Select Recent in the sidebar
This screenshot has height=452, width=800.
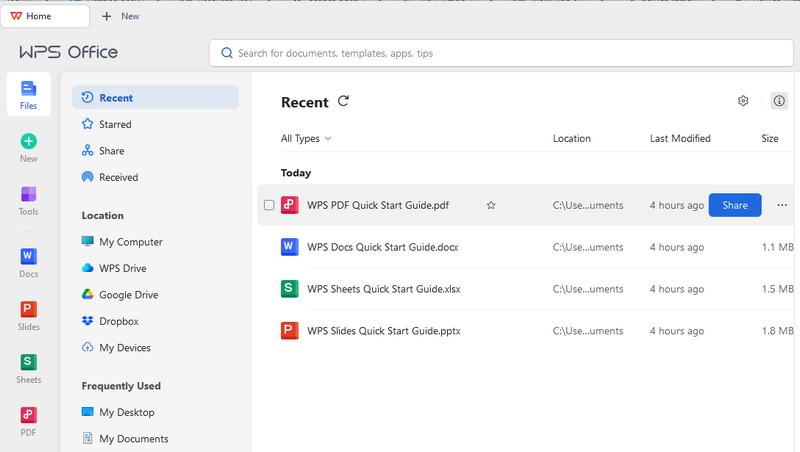point(155,97)
